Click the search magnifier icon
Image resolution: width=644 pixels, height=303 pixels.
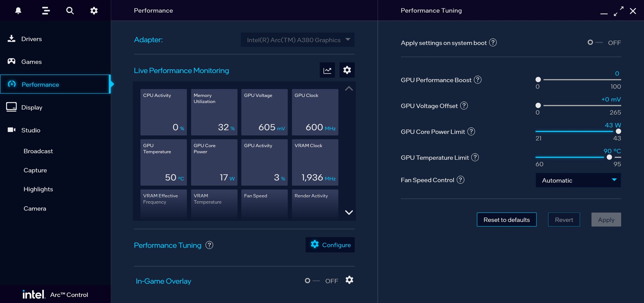pos(70,11)
